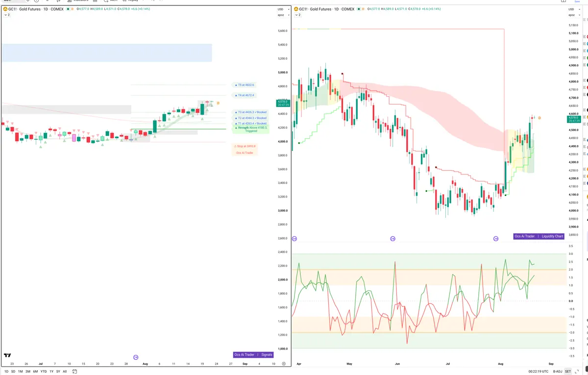Click the GC1! Gold Futures title on right chart
This screenshot has height=375, width=588.
click(327, 9)
